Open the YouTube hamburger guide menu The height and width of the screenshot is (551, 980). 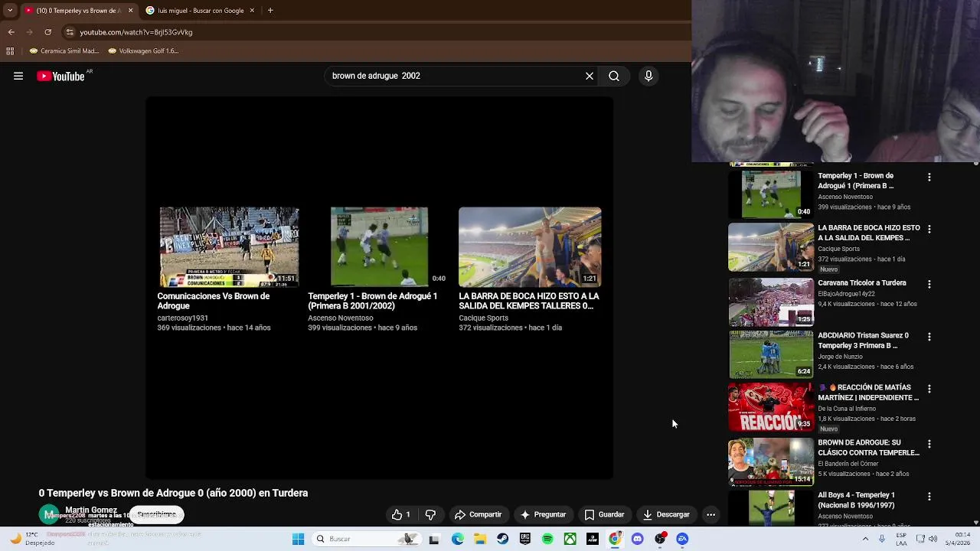tap(18, 76)
